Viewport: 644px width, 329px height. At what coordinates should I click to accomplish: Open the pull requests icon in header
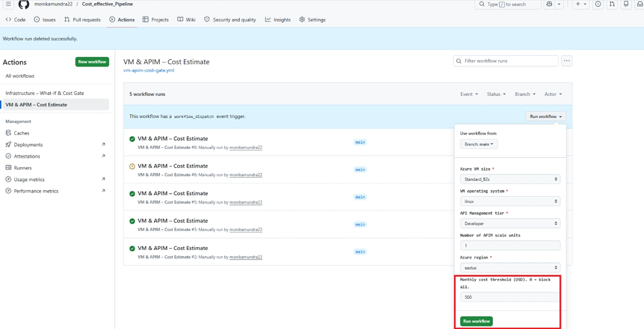pos(612,4)
